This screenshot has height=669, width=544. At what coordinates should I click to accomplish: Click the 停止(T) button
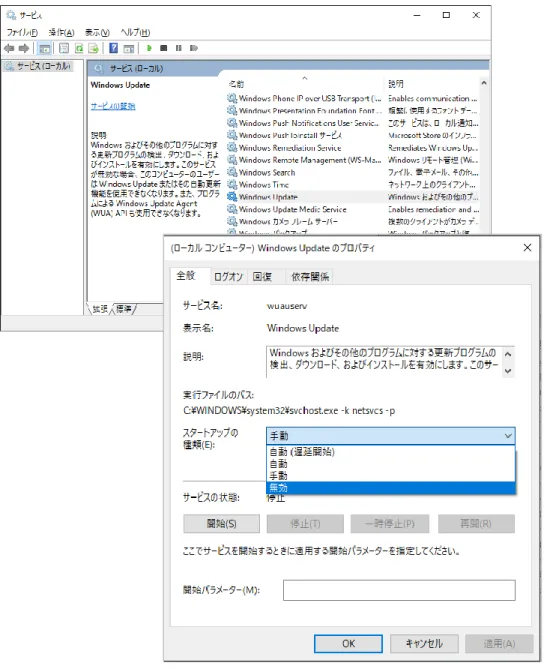click(x=305, y=524)
